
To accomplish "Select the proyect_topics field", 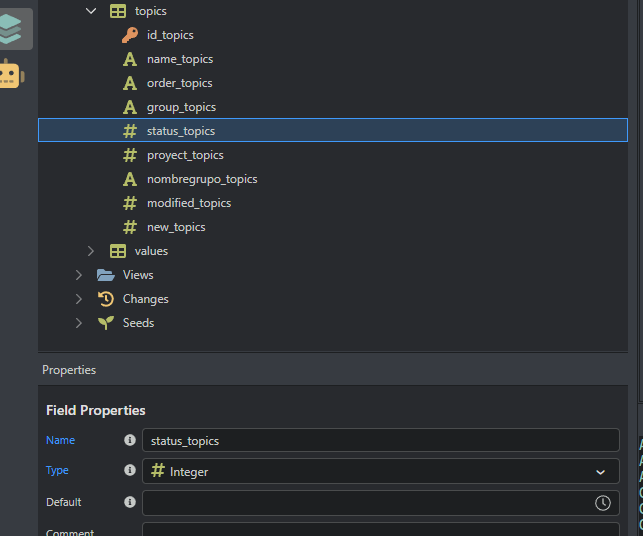I will pyautogui.click(x=185, y=155).
